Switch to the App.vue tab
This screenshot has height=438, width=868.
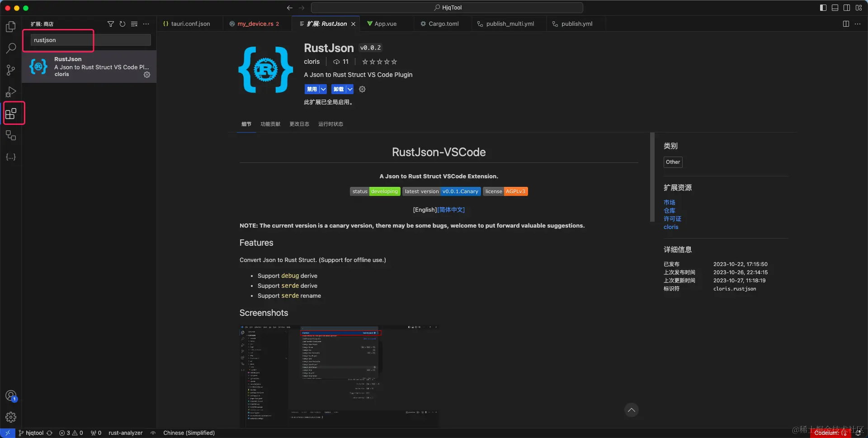pos(385,24)
